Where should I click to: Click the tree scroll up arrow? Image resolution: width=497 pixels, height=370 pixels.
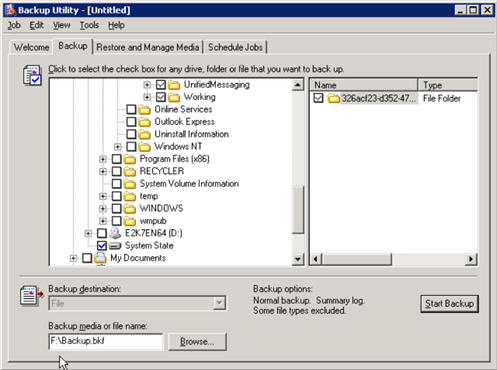[298, 85]
